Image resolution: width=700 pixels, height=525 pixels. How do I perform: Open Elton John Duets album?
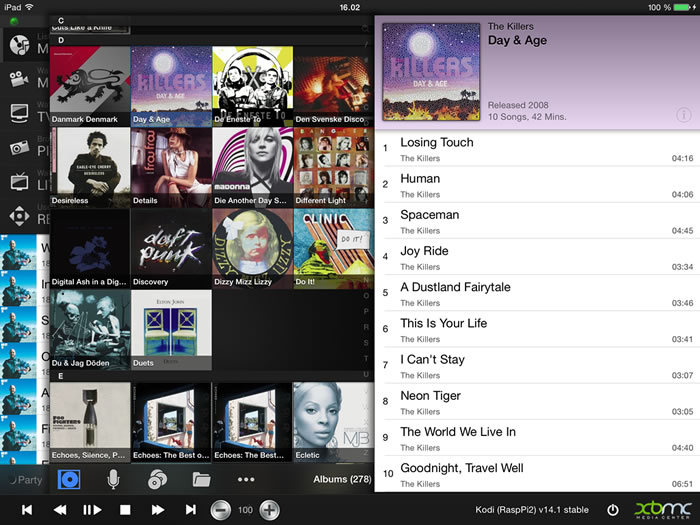(171, 330)
